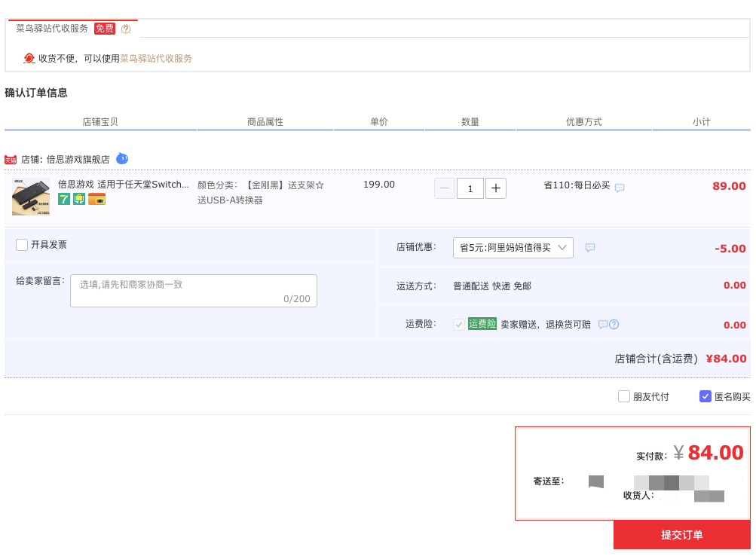Increase quantity with the plus button
This screenshot has width=756, height=559.
tap(496, 188)
